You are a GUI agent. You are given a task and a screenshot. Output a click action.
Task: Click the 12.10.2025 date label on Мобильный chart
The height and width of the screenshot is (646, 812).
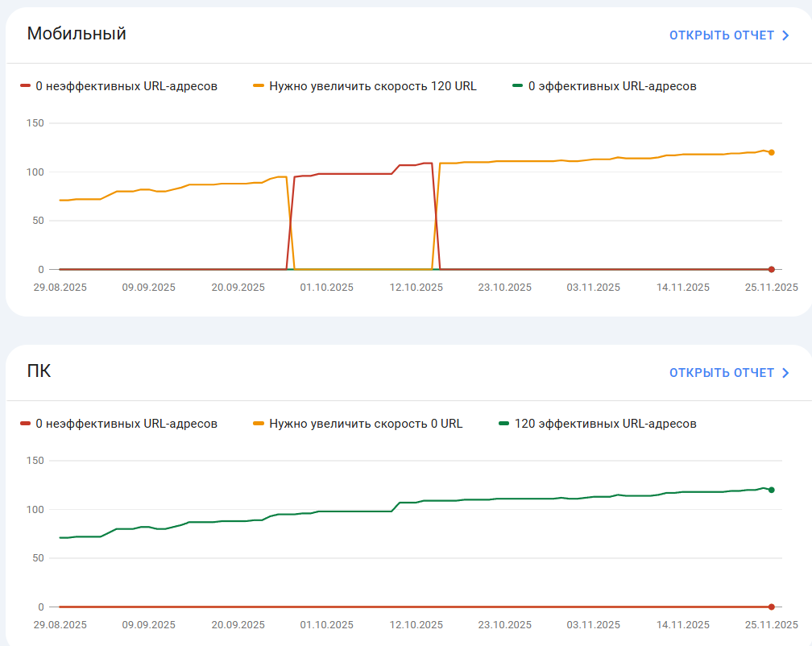click(x=416, y=288)
